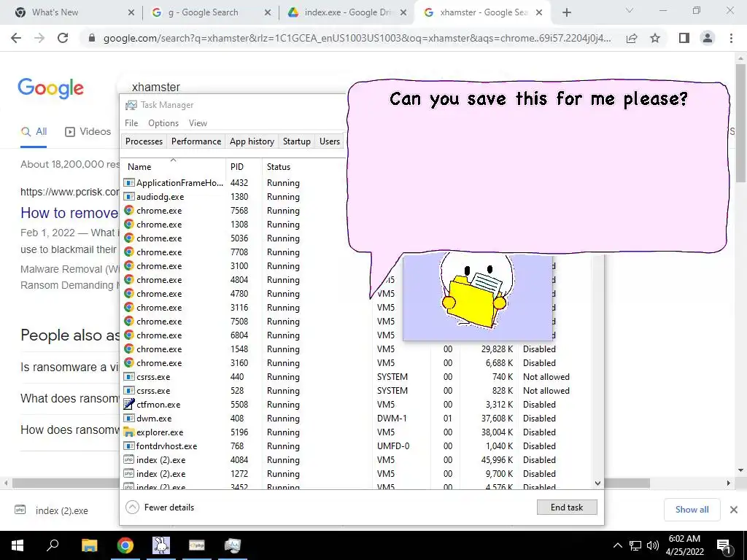Image resolution: width=747 pixels, height=560 pixels.
Task: Click the share page icon in address bar
Action: click(x=632, y=38)
